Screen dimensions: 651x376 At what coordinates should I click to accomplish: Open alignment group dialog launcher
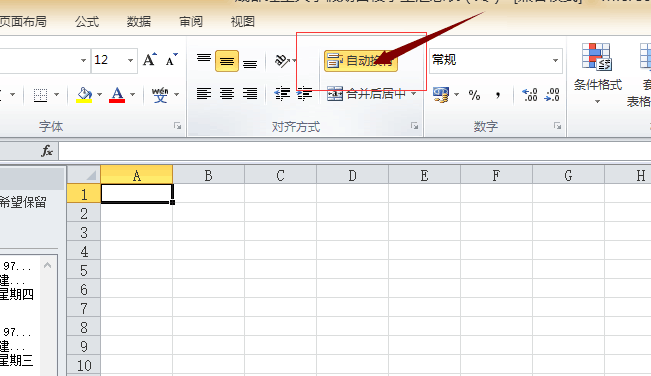[414, 126]
